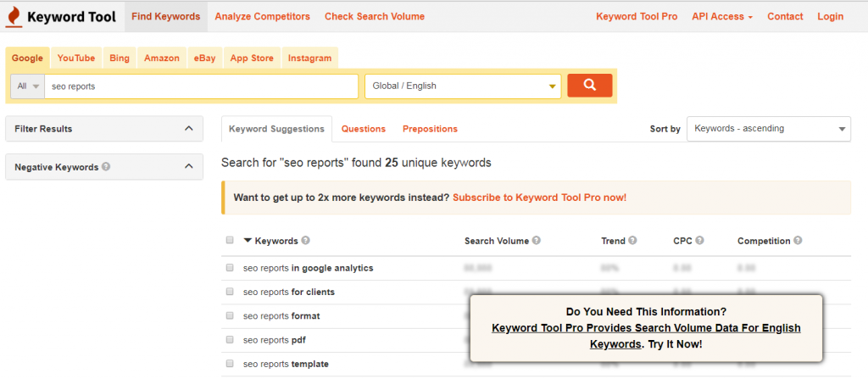Click the Competition column header

[764, 241]
